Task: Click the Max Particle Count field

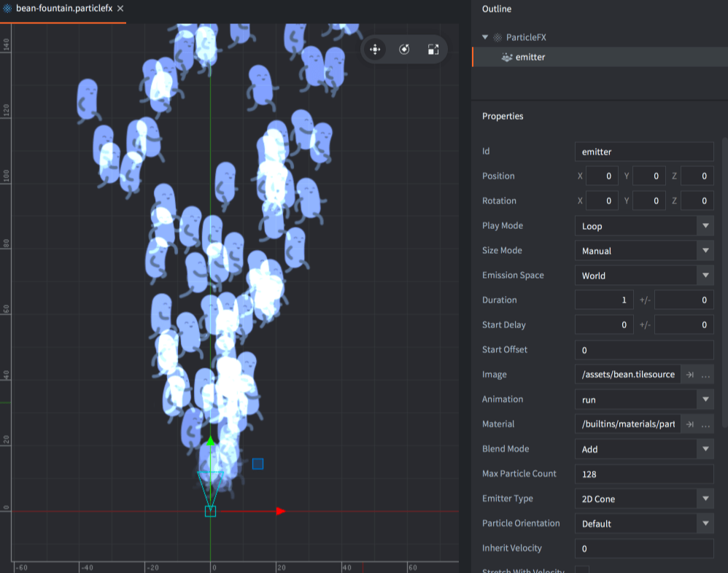Action: pos(643,474)
